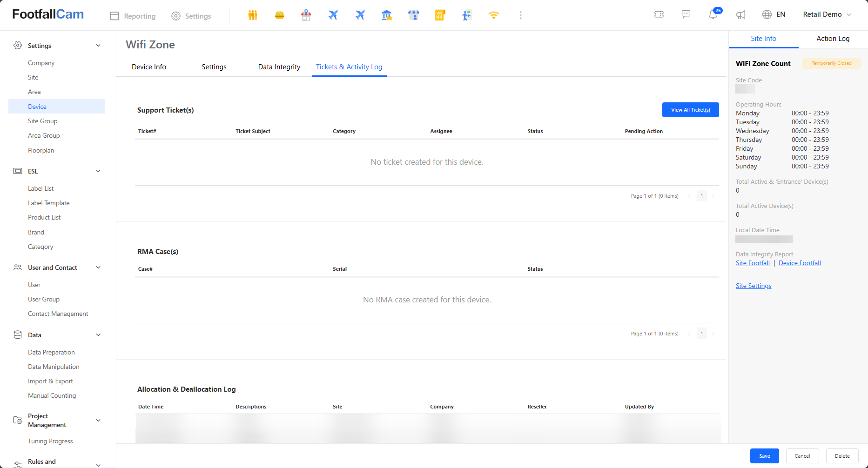The height and width of the screenshot is (468, 868).
Task: Collapse the User and Contact section
Action: tap(98, 267)
